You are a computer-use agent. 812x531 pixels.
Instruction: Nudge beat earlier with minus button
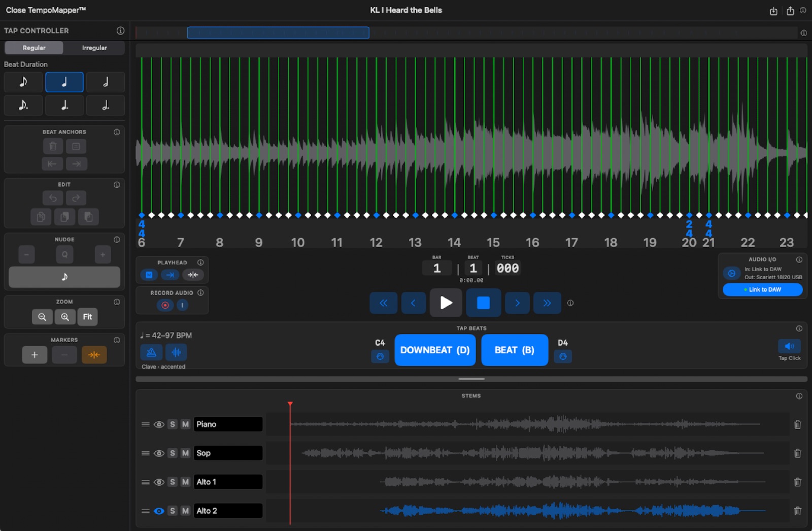pyautogui.click(x=26, y=254)
